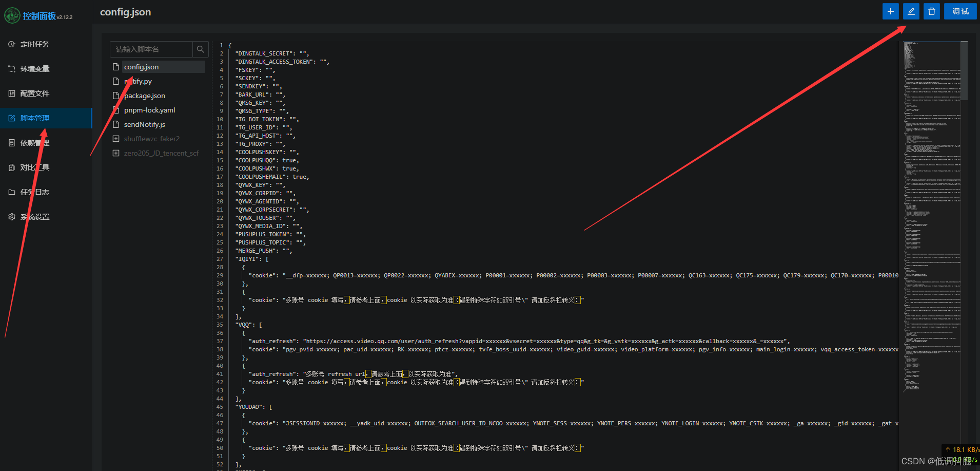
Task: Click the 依赖管理 icon in sidebar
Action: point(12,143)
